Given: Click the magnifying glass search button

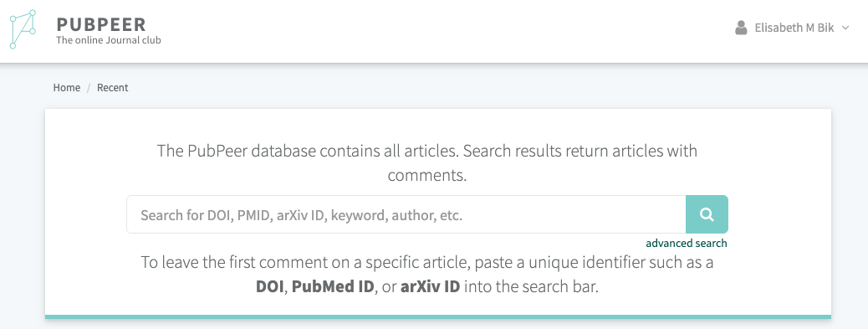Looking at the screenshot, I should (x=707, y=214).
